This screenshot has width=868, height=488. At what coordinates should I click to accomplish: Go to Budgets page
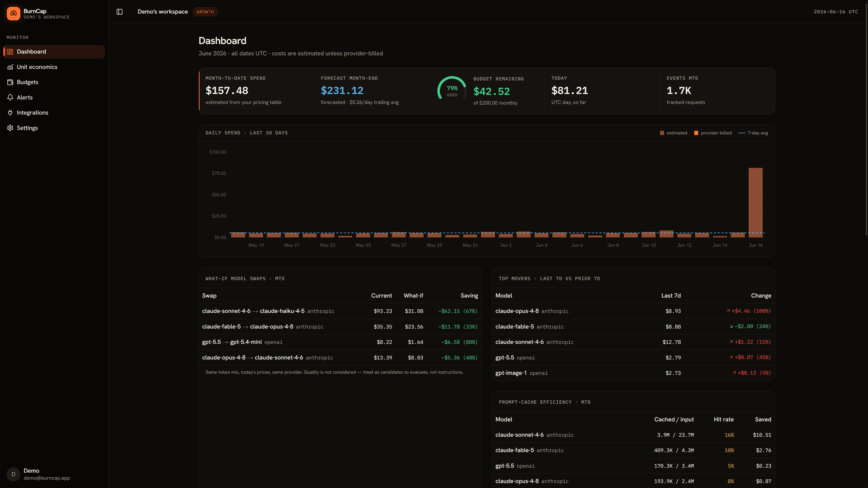54,82
